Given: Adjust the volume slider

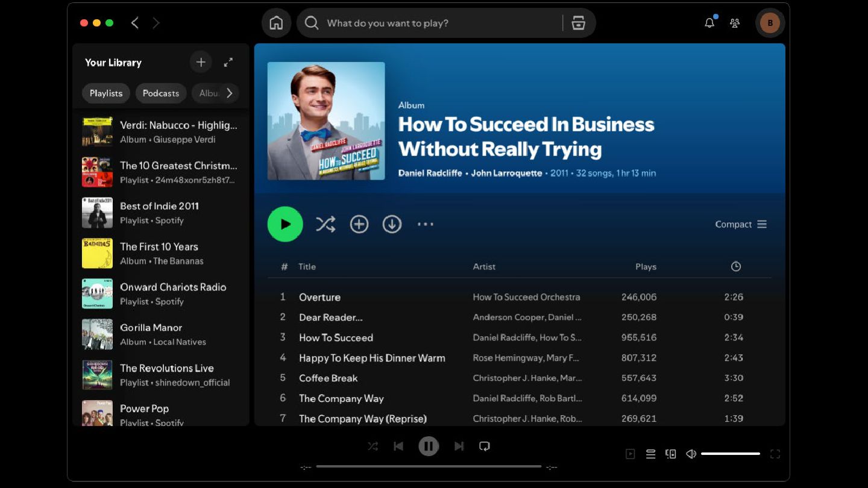Looking at the screenshot, I should 731,454.
